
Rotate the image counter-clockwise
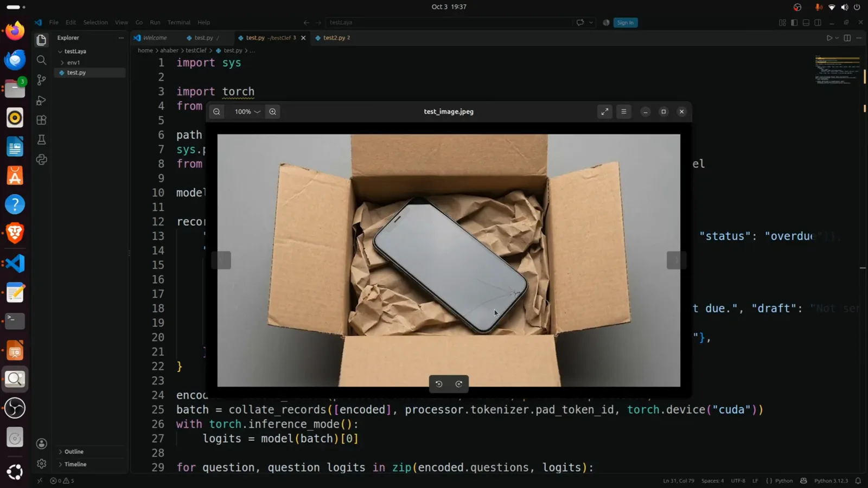pyautogui.click(x=439, y=384)
